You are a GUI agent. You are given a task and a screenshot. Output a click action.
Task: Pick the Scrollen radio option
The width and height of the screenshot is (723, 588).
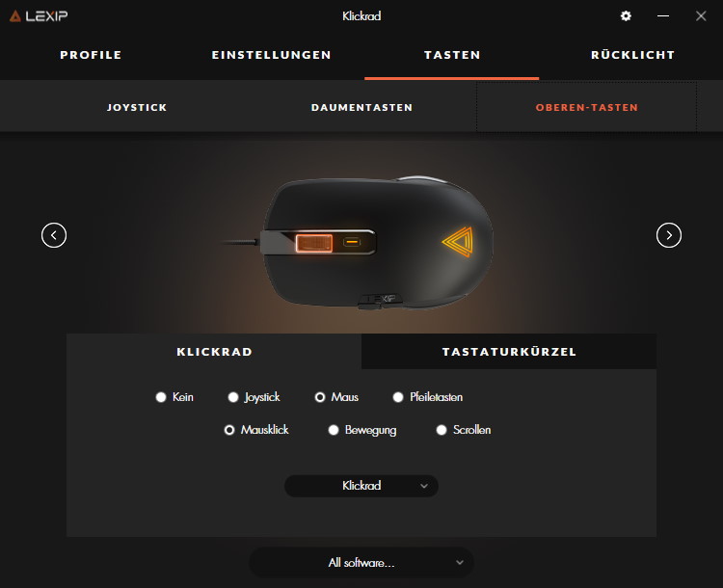click(x=464, y=430)
